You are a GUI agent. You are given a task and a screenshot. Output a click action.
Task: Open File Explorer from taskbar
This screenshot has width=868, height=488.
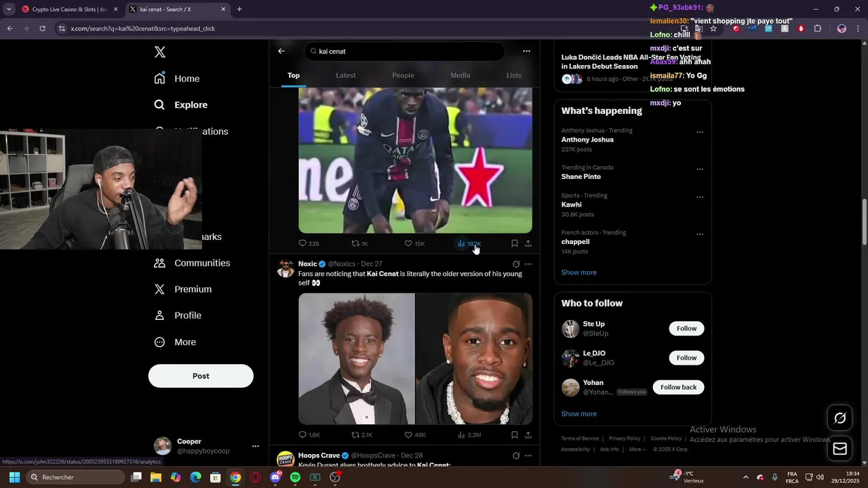(156, 477)
